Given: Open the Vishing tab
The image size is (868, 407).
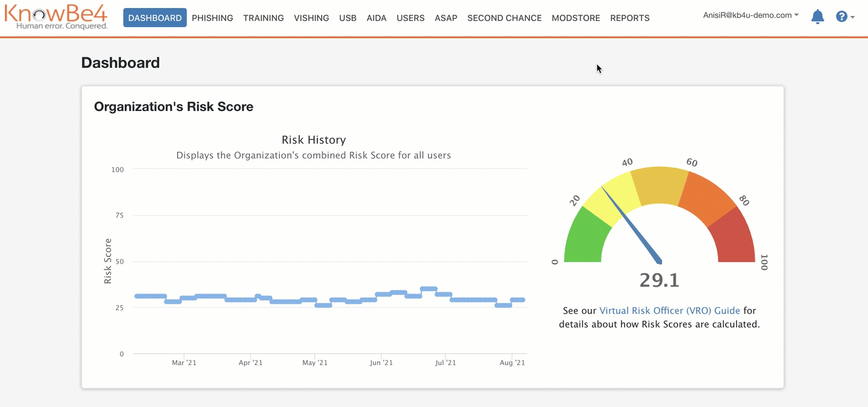Looking at the screenshot, I should pyautogui.click(x=311, y=18).
